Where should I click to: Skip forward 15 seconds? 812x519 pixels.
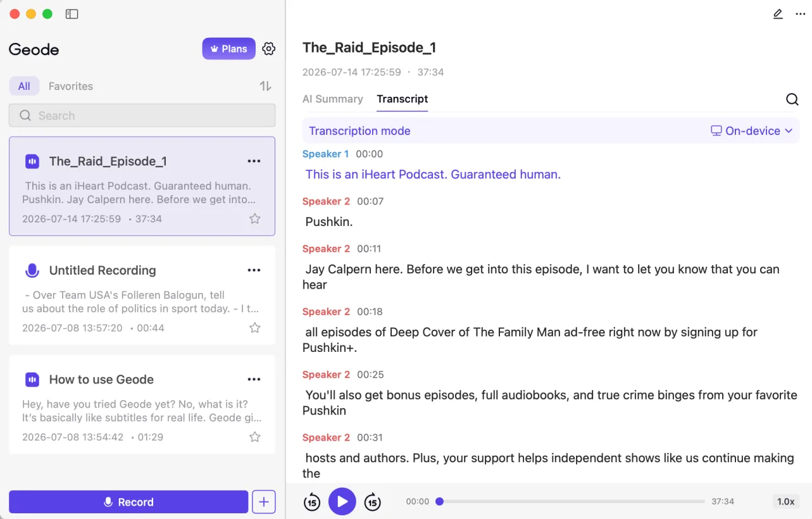click(373, 502)
